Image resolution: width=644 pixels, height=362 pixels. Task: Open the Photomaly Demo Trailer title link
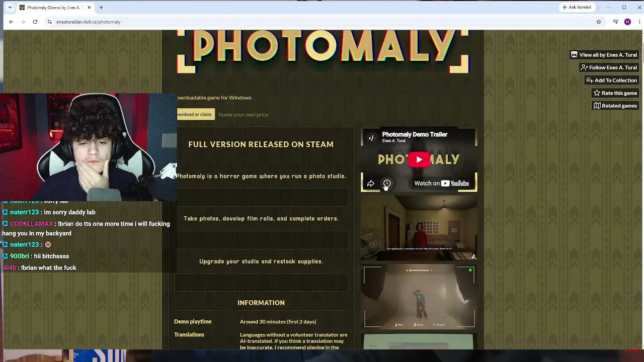point(415,134)
